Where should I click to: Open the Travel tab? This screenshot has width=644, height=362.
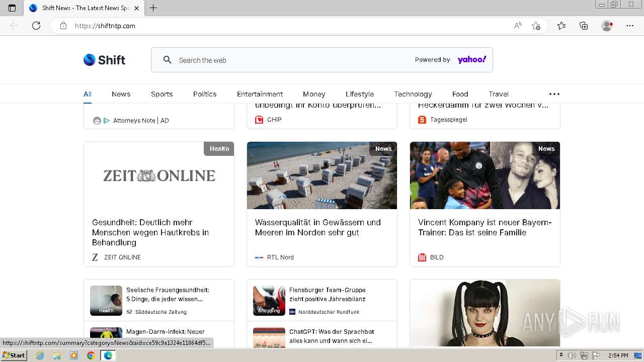(499, 94)
